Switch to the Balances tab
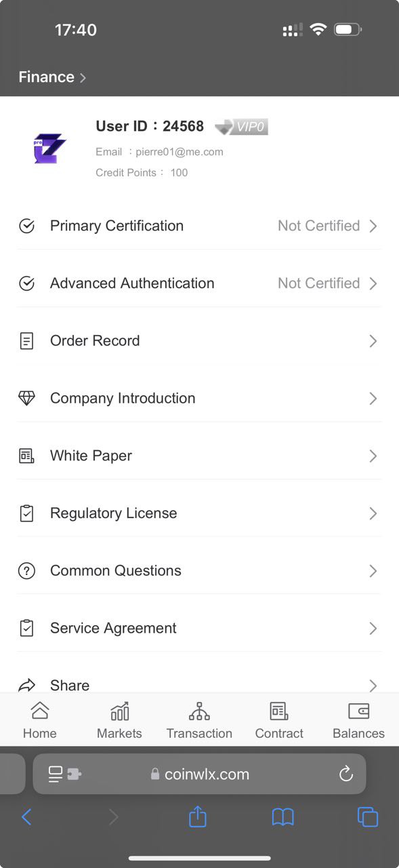Viewport: 399px width, 868px height. point(358,720)
